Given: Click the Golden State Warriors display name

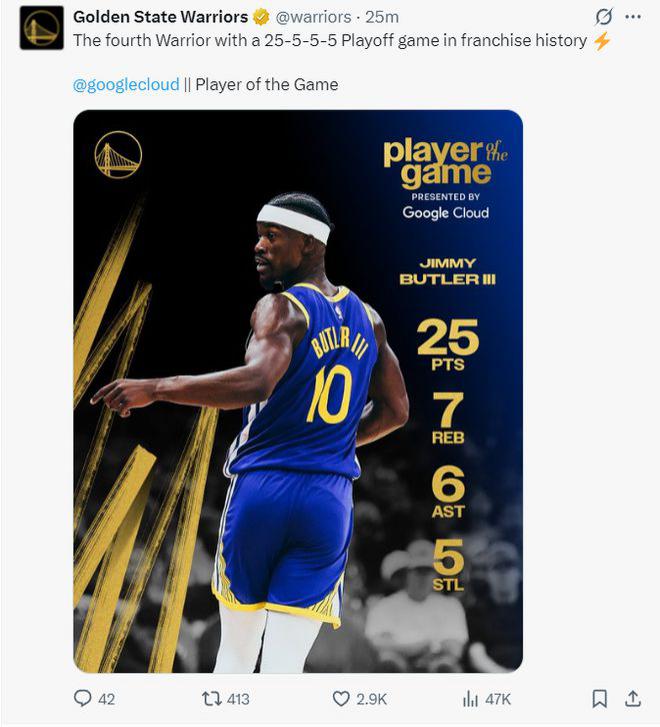Looking at the screenshot, I should click(x=160, y=17).
